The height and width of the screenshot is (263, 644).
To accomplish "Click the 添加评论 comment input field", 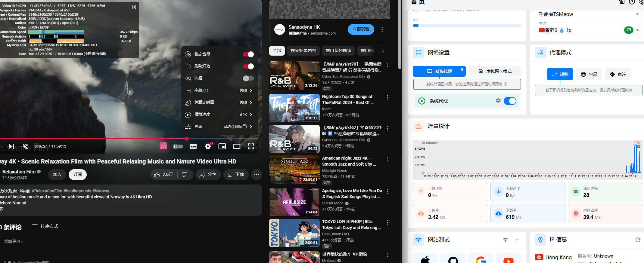I will 130,241.
